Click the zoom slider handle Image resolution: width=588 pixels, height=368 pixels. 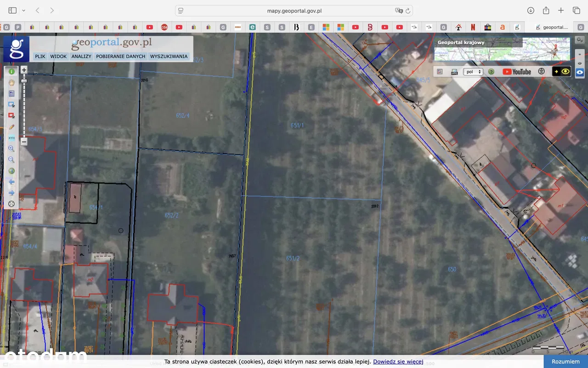point(24,80)
